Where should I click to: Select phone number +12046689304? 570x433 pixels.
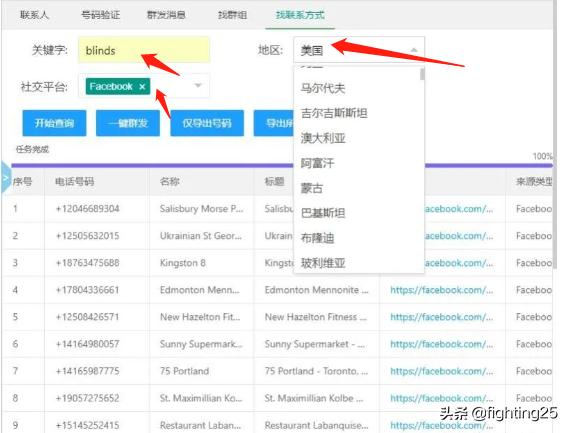pyautogui.click(x=87, y=209)
